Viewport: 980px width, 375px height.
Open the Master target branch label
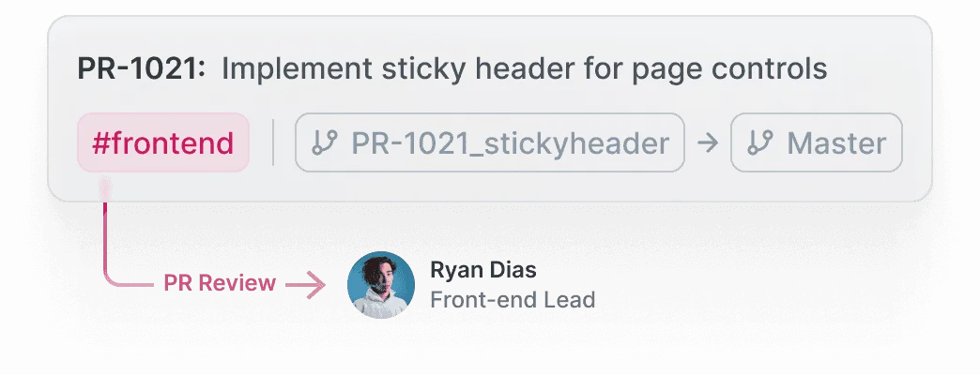coord(836,143)
